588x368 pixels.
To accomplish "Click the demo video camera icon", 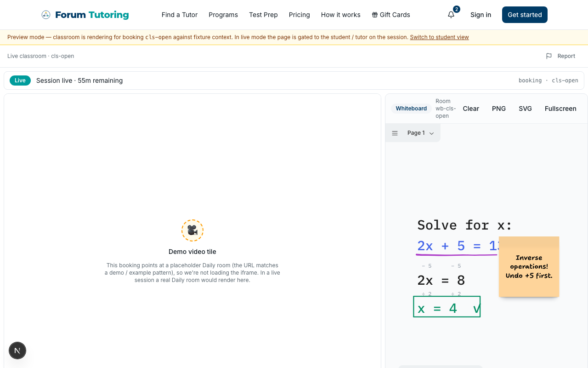I will (x=192, y=230).
